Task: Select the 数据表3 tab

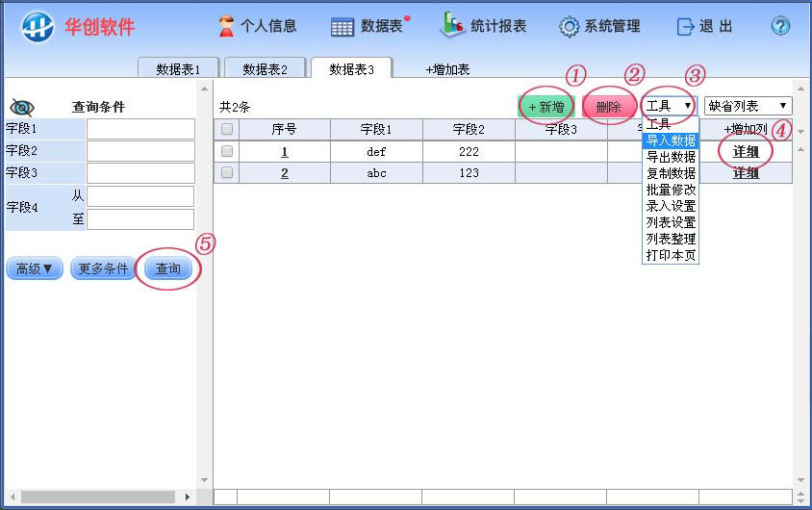Action: pos(351,69)
